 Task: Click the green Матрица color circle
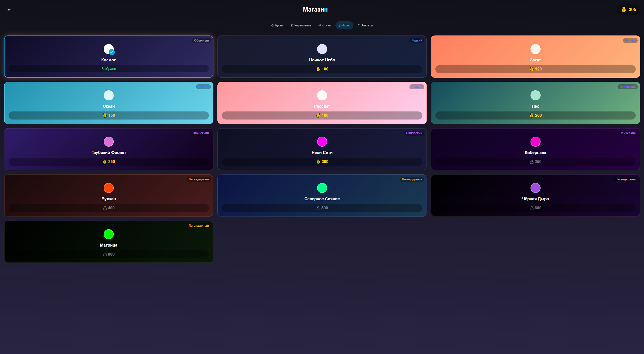[x=108, y=234]
